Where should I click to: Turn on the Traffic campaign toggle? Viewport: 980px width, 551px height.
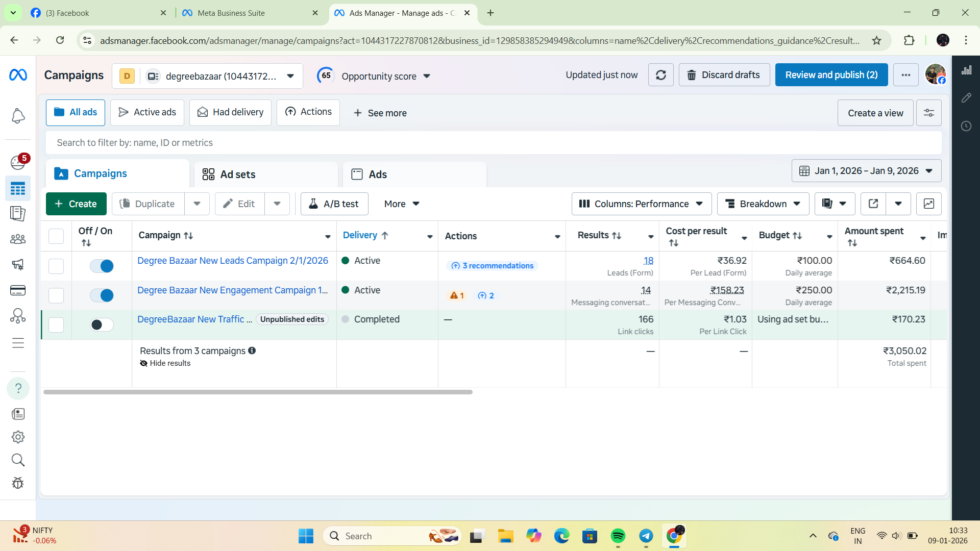pos(102,324)
